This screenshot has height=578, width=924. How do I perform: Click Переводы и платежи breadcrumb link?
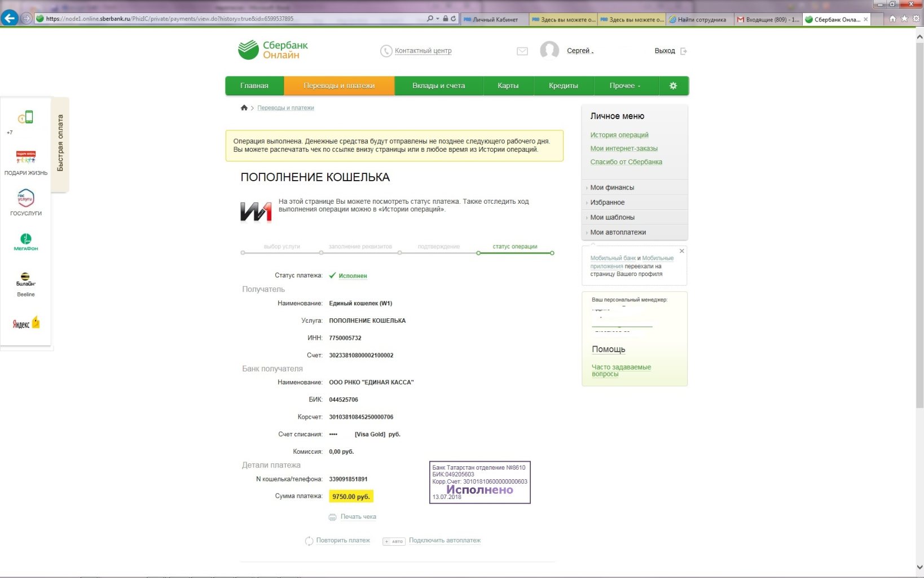[x=285, y=108]
